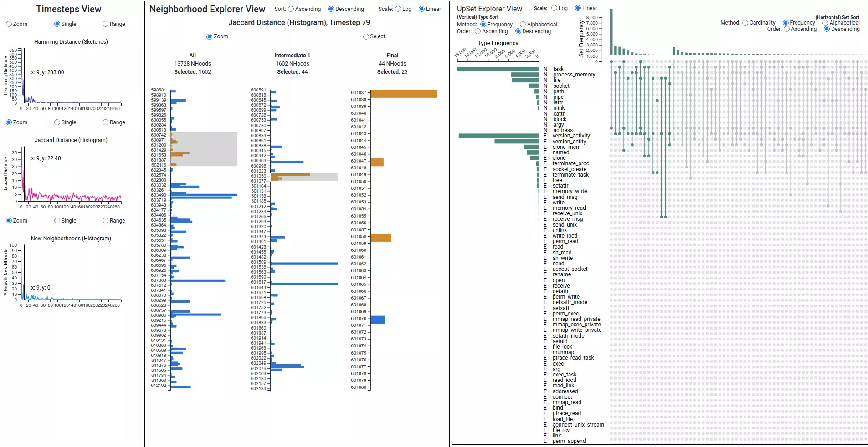868x447 pixels.
Task: Set Neighborhood Explorer sort to Descending
Action: tap(331, 9)
